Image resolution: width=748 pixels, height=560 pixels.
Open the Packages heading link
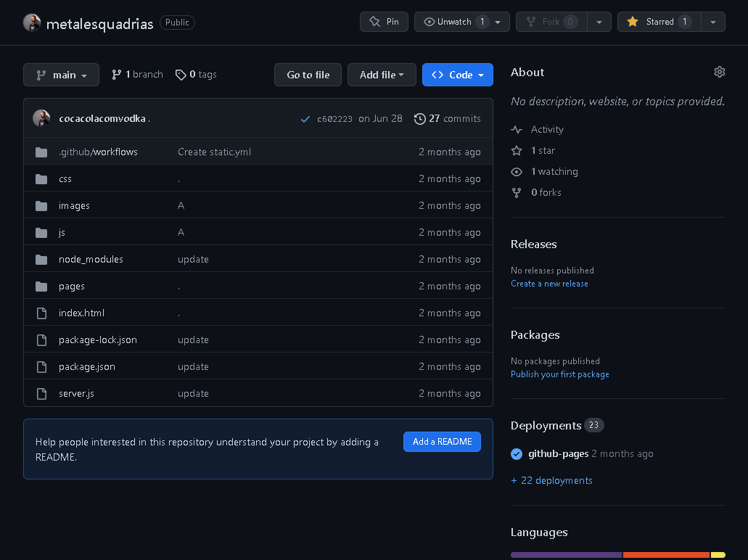point(535,335)
